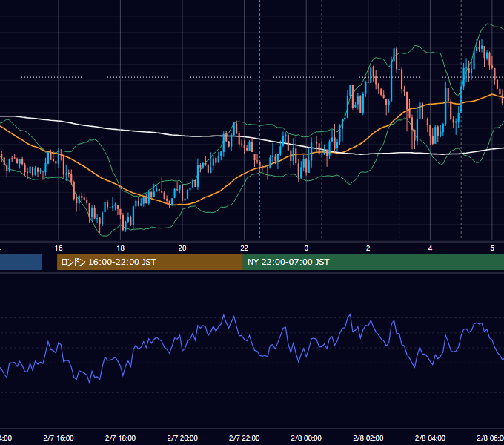Click the ロンドン 16:00-22:00 JST session bar
504x445 pixels.
pyautogui.click(x=150, y=262)
